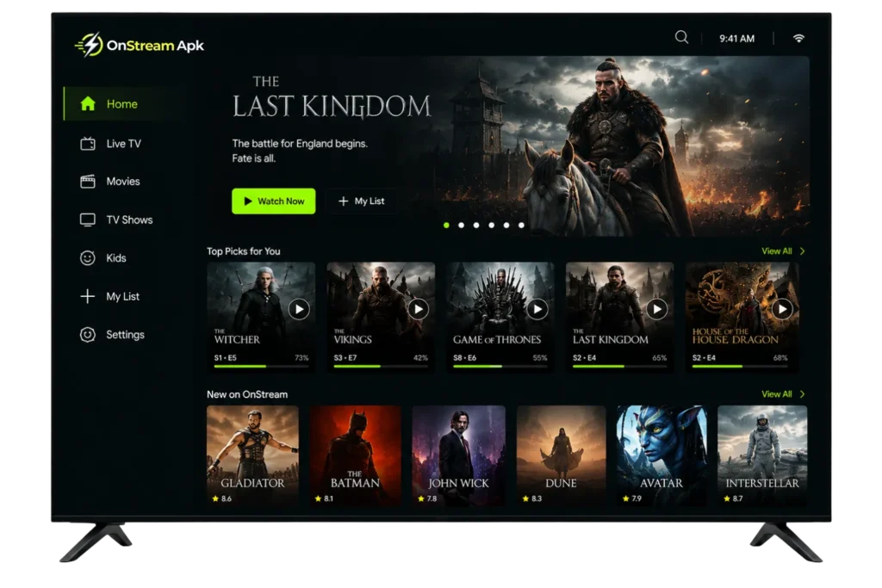This screenshot has width=882, height=588.
Task: Click Vikings progress bar at 42%
Action: pyautogui.click(x=380, y=366)
